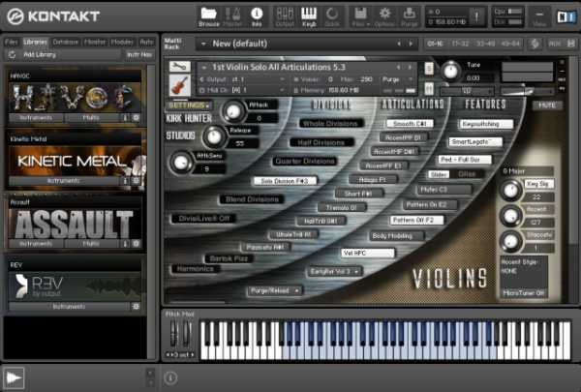
Task: Open the Kinetic Metal library settings gear
Action: (x=136, y=181)
